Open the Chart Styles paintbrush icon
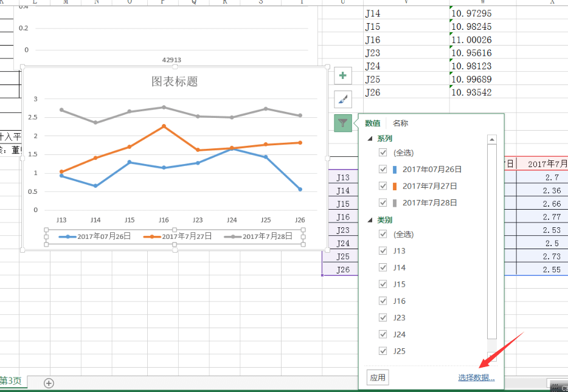Screen dimensions: 568x392 click(x=342, y=98)
